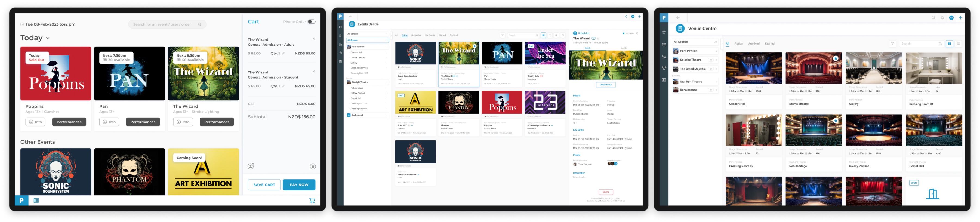Select Nebula Stage in Events Centre tree

[x=357, y=88]
